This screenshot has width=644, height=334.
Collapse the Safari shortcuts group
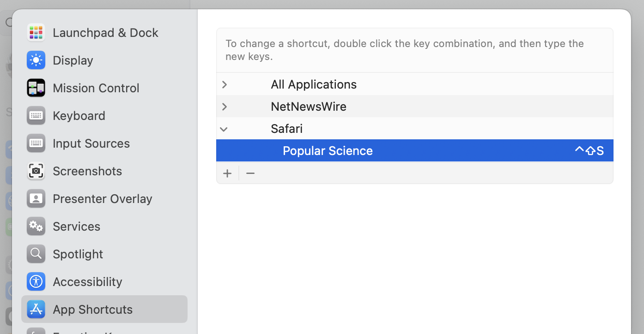224,129
